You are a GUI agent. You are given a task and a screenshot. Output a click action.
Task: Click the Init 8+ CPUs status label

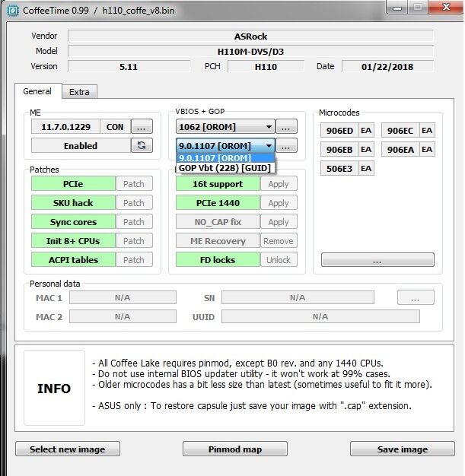[73, 241]
